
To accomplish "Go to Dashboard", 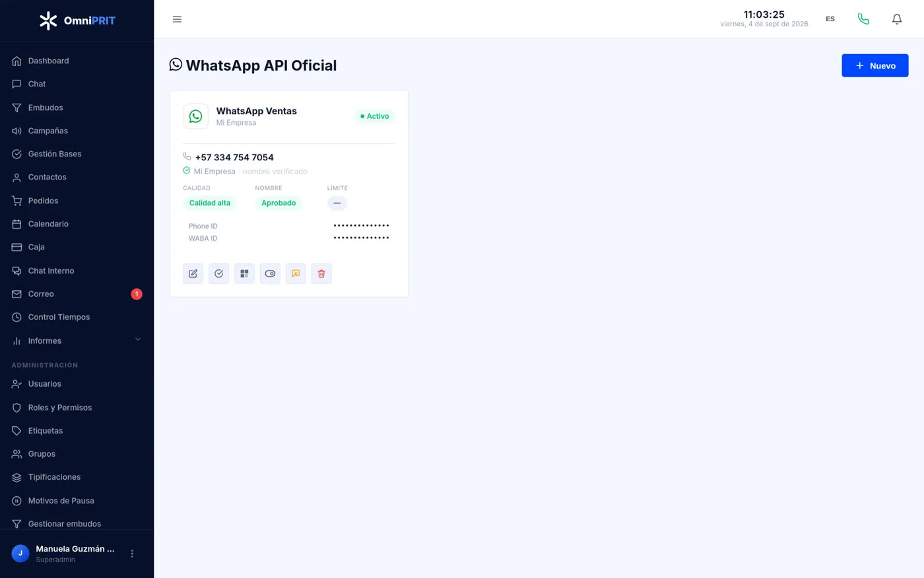I will [x=77, y=61].
